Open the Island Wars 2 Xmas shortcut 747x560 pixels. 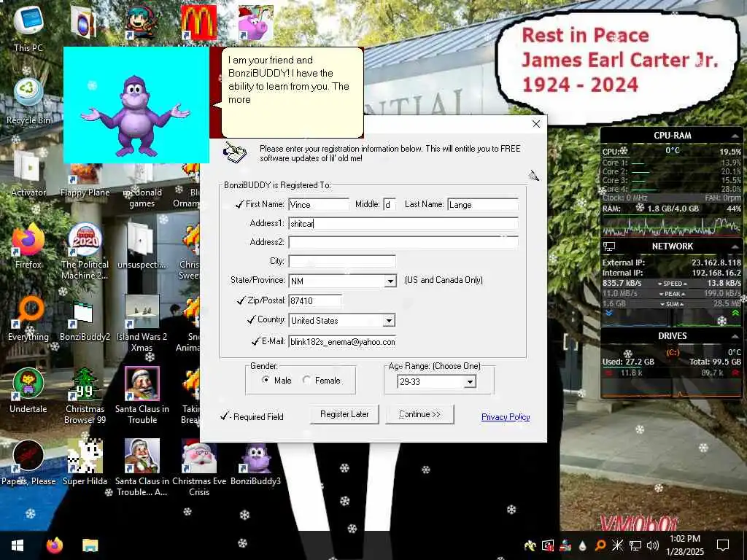click(142, 324)
